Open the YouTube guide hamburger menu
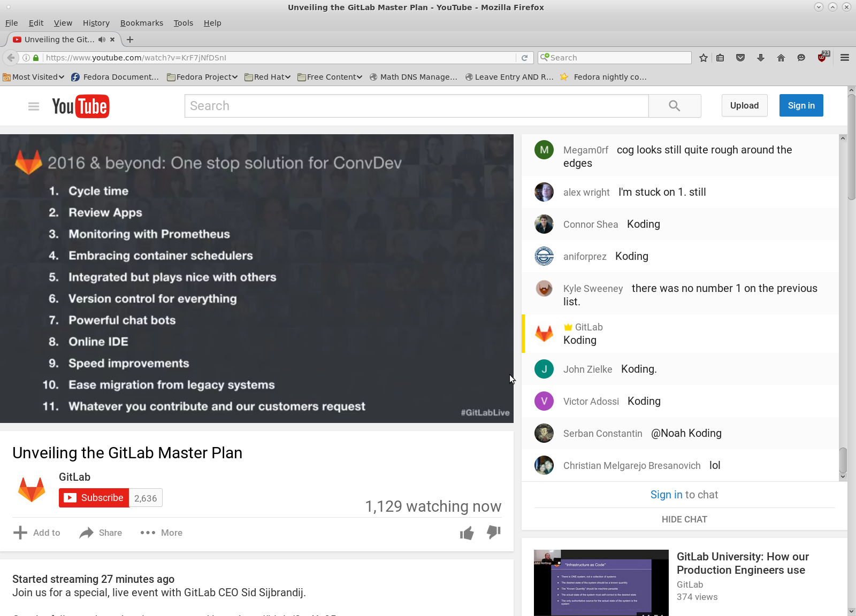This screenshot has height=616, width=856. (x=34, y=106)
